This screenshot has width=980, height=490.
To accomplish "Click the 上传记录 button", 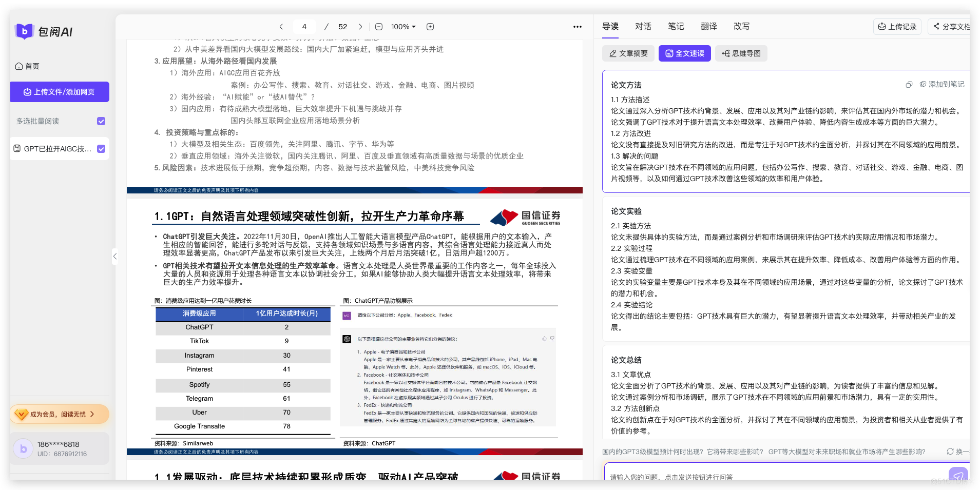I will (x=897, y=27).
